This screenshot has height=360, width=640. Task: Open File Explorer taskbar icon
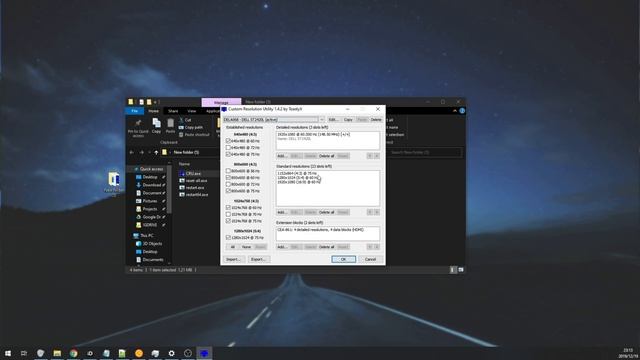tap(57, 353)
